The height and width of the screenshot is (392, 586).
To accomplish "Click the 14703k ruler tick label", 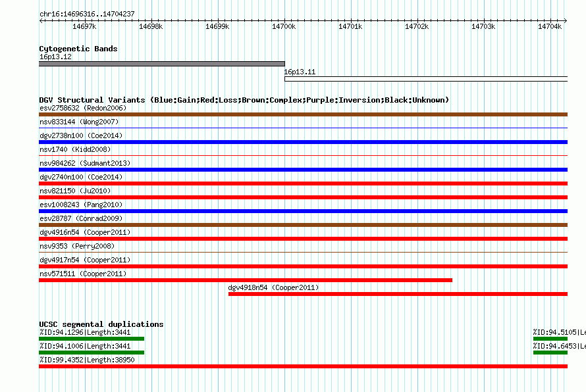I will (x=483, y=26).
